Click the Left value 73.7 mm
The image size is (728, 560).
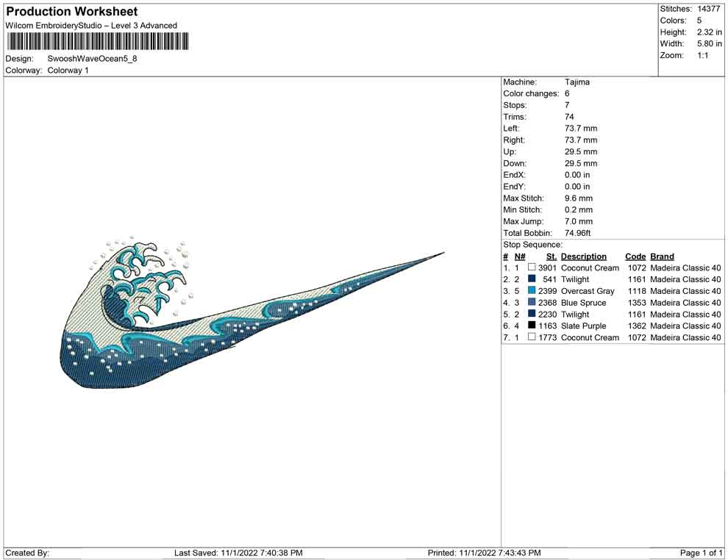tap(581, 128)
